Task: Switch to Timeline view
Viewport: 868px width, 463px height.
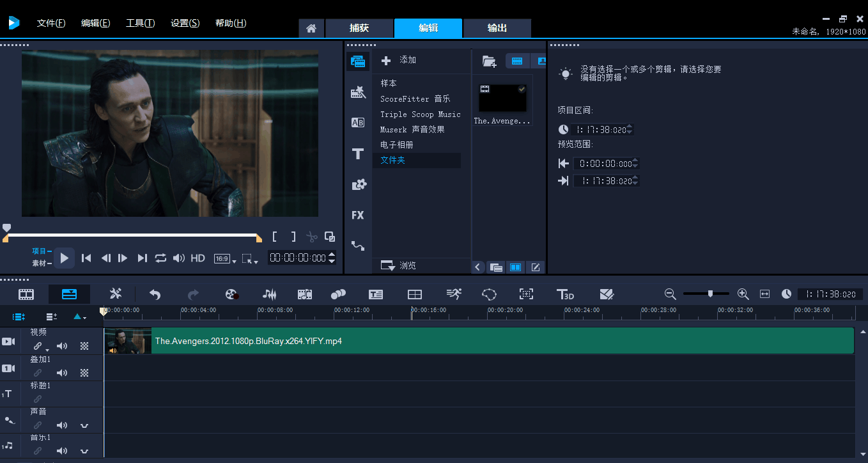Action: tap(69, 294)
